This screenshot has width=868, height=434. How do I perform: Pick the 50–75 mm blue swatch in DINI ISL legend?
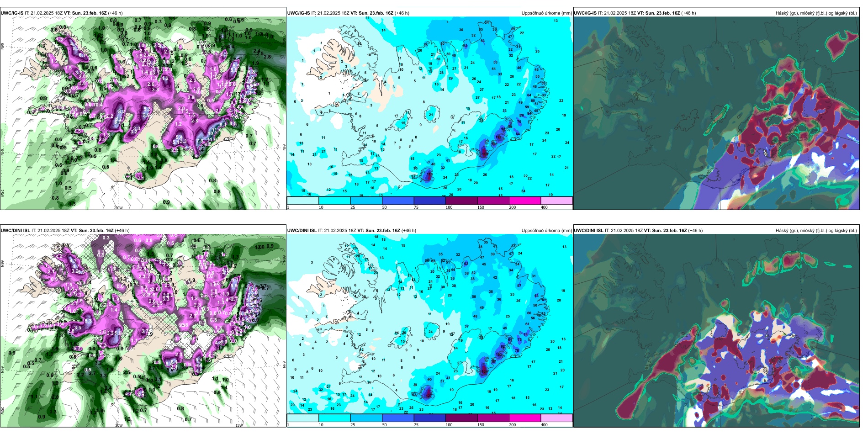click(x=398, y=418)
